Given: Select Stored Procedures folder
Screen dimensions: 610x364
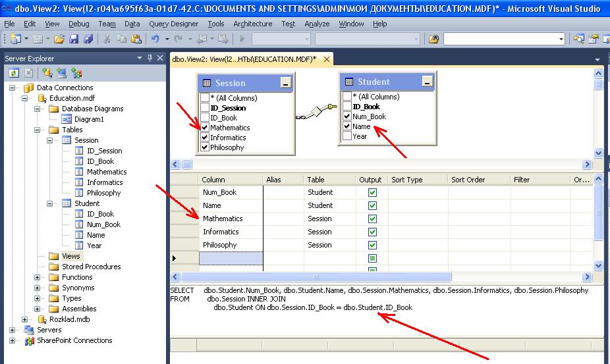Looking at the screenshot, I should (92, 267).
